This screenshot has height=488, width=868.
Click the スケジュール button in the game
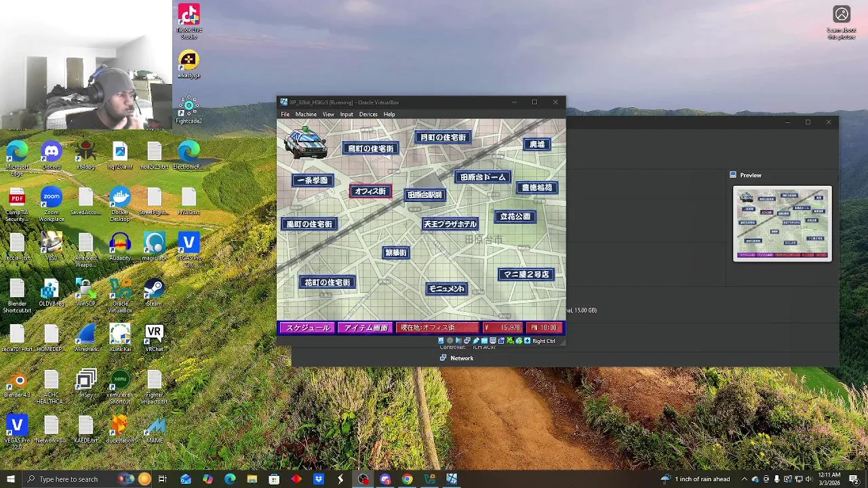pyautogui.click(x=307, y=327)
